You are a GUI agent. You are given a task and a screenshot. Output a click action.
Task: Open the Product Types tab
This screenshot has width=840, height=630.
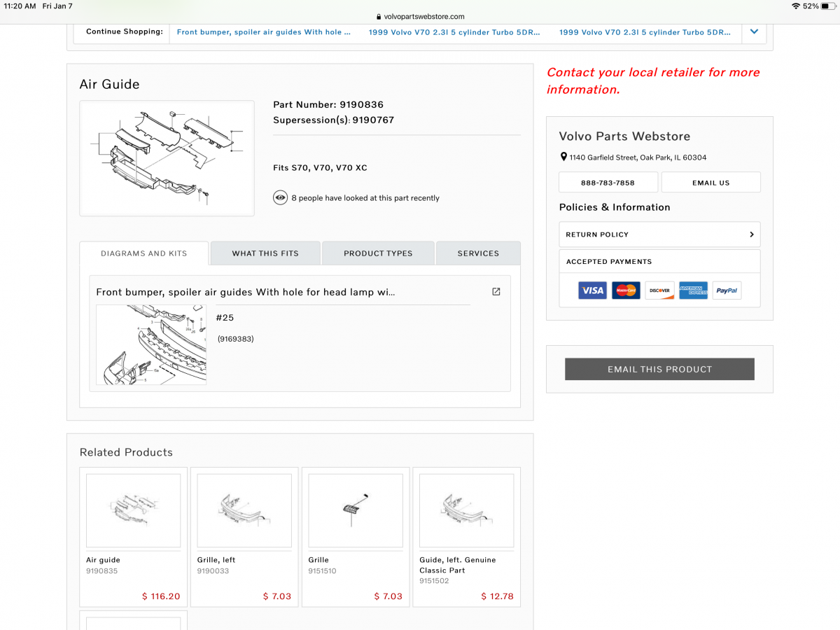click(x=378, y=253)
